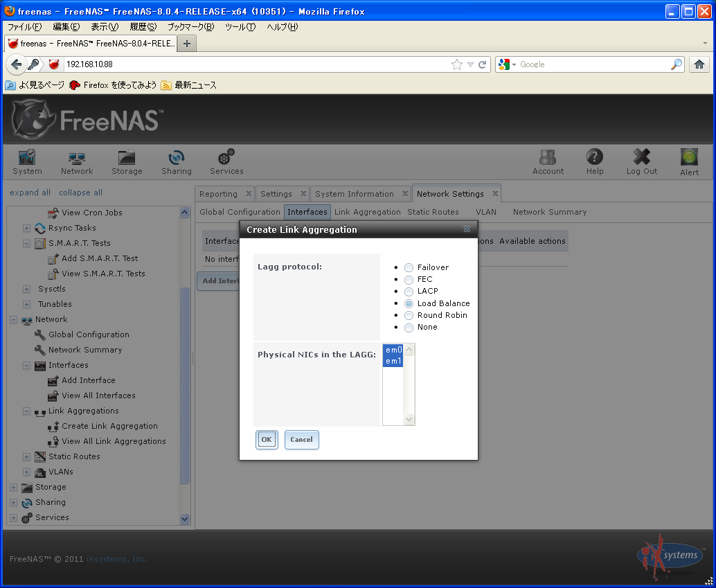Viewport: 716px width, 588px height.
Task: Open the ツール(T) menu
Action: [x=240, y=27]
